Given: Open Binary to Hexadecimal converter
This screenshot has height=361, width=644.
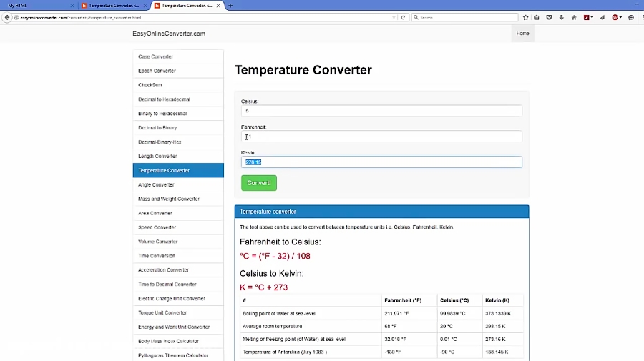Looking at the screenshot, I should pos(178,114).
